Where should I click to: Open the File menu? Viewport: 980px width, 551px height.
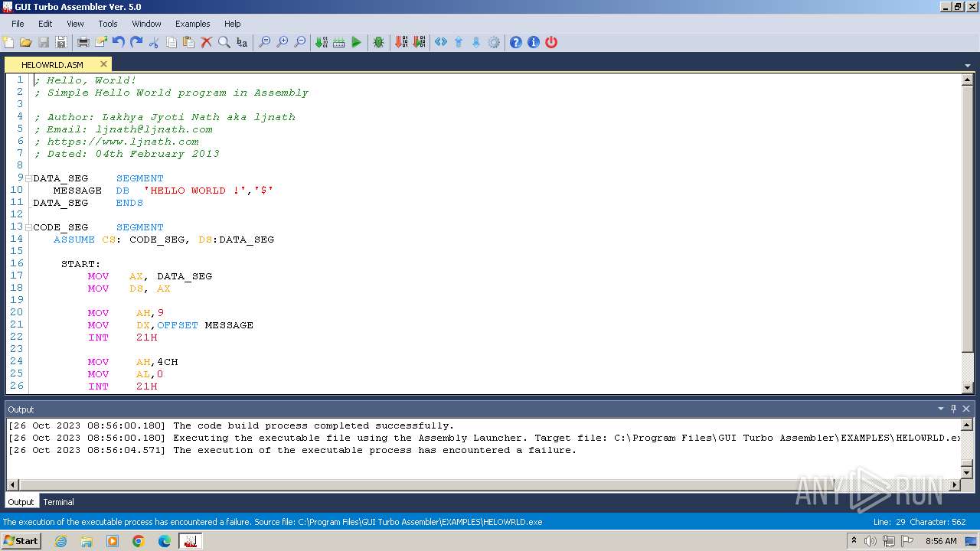[x=18, y=24]
